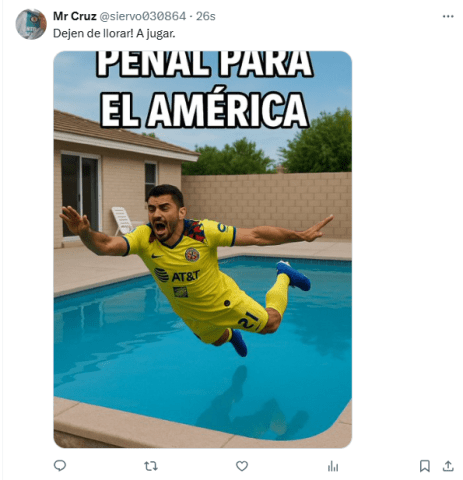Click the AT&T logo on the yellow jersey
Screen dimensions: 463x480
coord(177,275)
